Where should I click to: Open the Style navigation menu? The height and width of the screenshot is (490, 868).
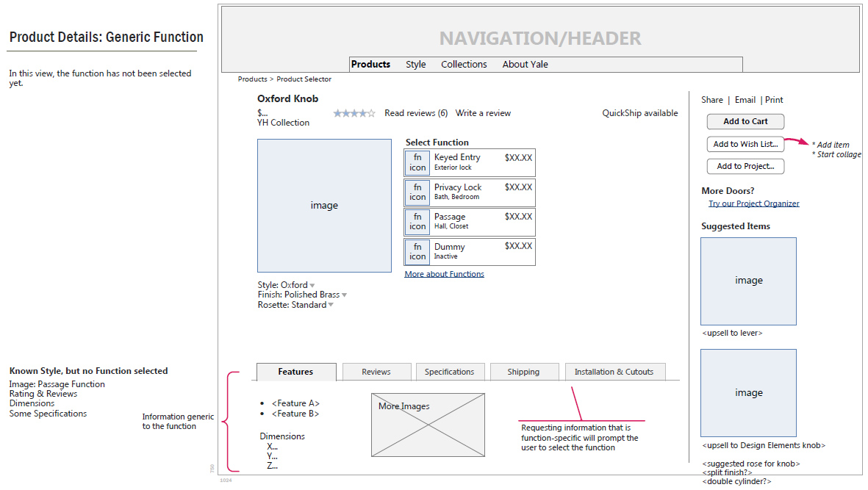point(416,64)
